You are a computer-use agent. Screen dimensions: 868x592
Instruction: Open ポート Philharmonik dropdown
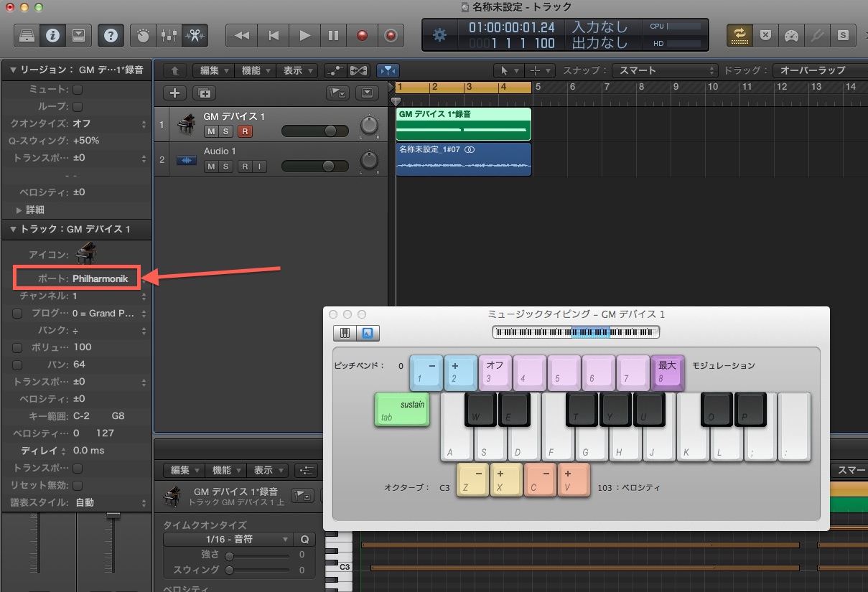(x=110, y=278)
